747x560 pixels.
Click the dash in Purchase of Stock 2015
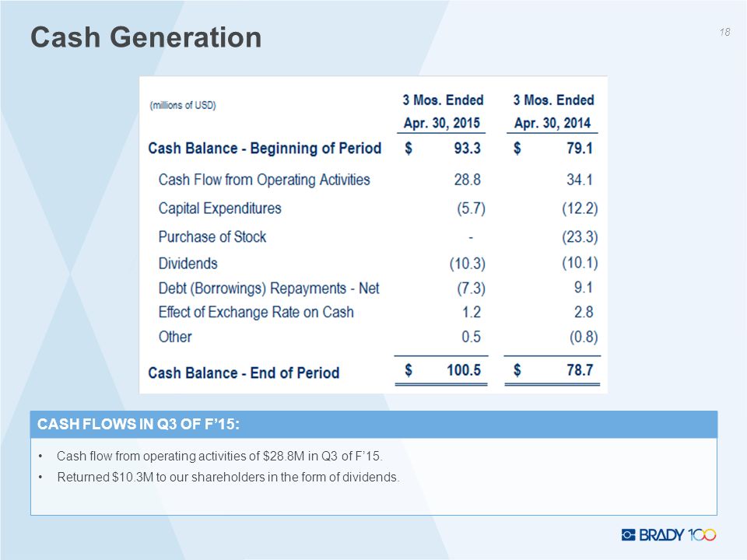point(471,236)
